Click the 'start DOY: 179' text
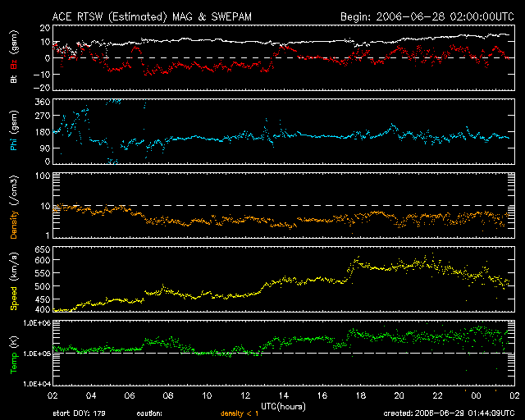Image resolution: width=525 pixels, height=420 pixels. (x=79, y=413)
